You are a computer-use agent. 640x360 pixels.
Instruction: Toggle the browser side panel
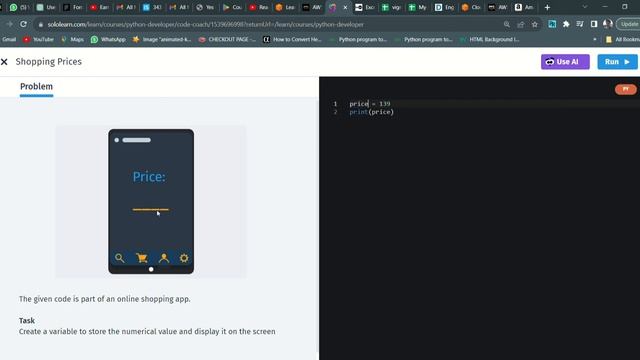pos(593,24)
